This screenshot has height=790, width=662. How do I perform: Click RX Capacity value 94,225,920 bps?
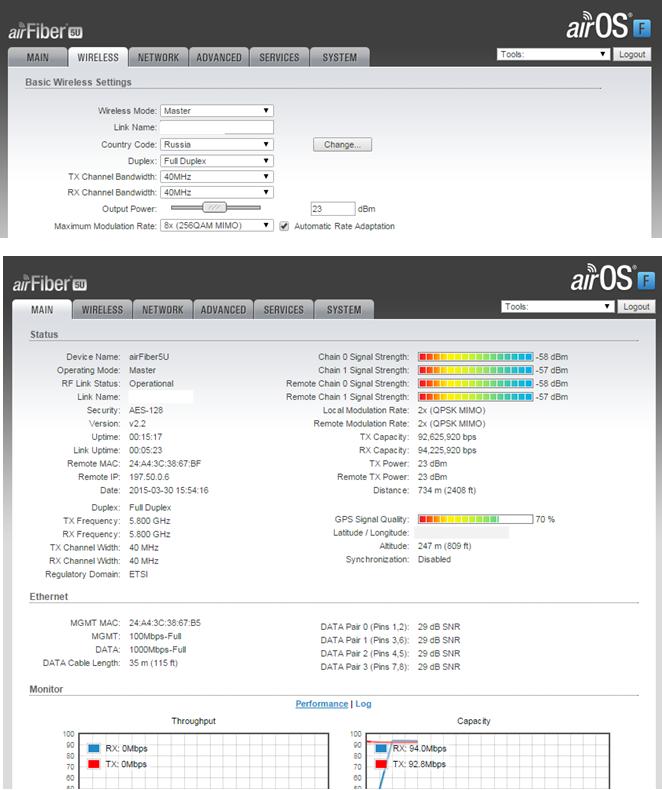tap(447, 450)
